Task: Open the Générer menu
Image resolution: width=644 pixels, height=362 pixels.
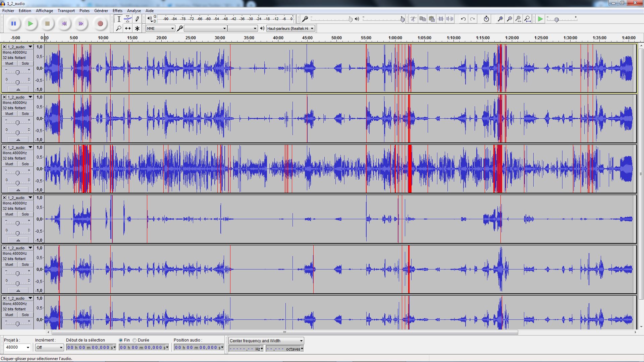Action: pyautogui.click(x=101, y=11)
